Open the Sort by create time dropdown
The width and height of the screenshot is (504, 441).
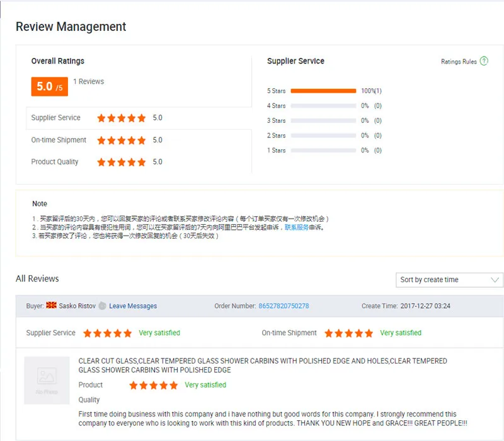pos(449,280)
